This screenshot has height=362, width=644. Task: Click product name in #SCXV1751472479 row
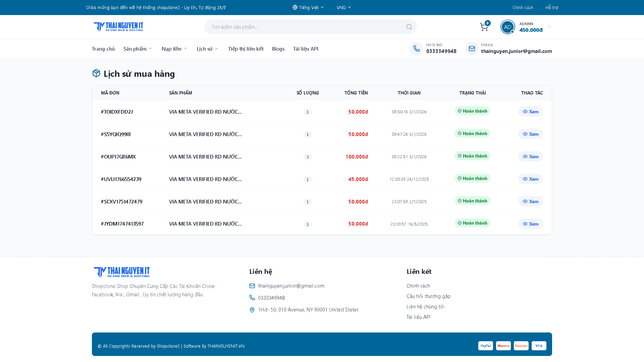pos(205,201)
